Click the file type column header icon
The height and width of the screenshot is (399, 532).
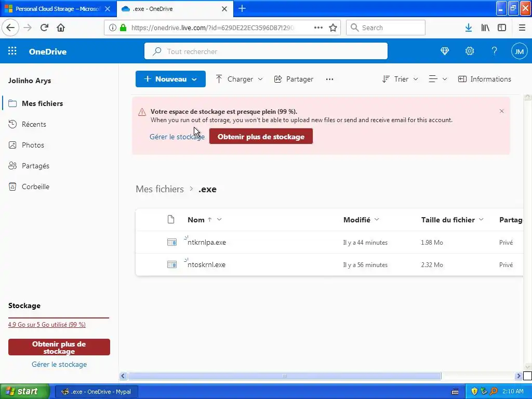point(171,220)
